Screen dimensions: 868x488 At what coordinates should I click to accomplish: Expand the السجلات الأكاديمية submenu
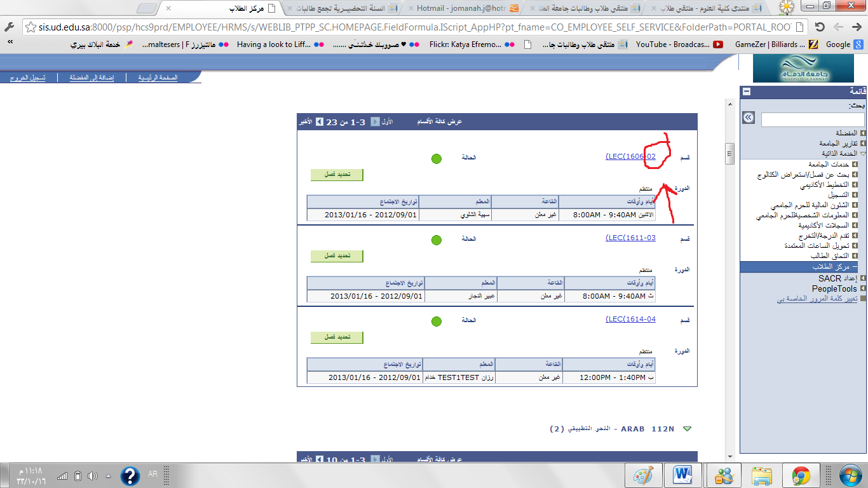[855, 225]
